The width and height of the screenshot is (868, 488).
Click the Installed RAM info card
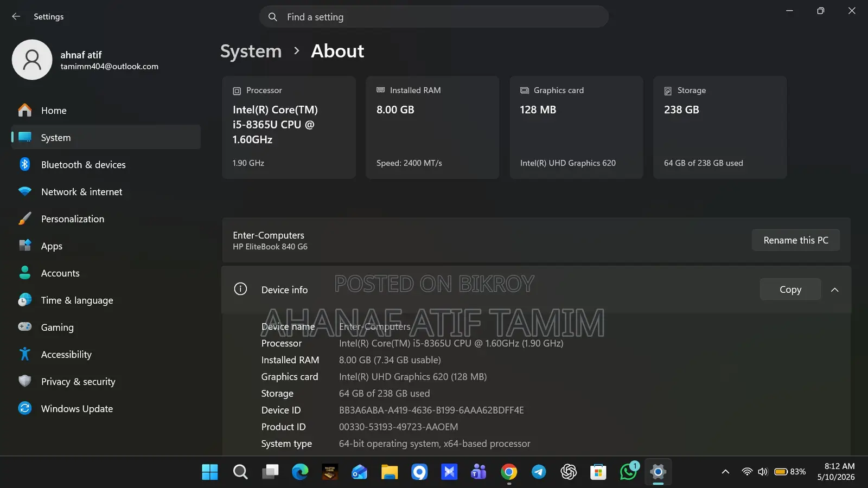432,127
